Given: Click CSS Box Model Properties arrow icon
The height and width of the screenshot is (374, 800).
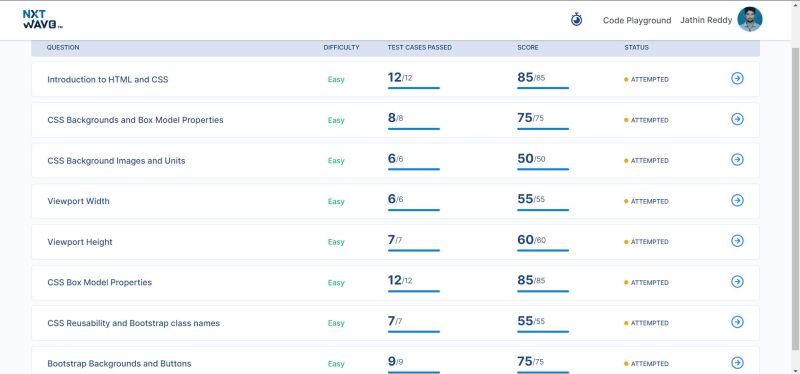Looking at the screenshot, I should pyautogui.click(x=737, y=282).
